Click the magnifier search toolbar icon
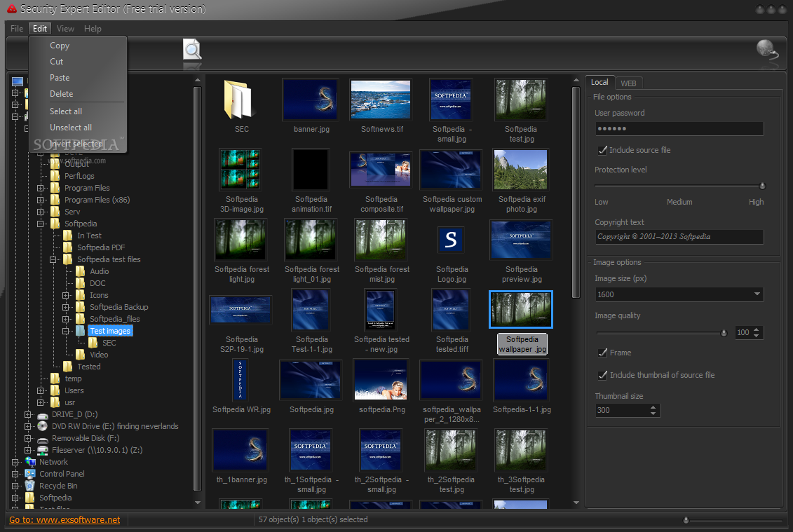The height and width of the screenshot is (532, 793). [x=192, y=50]
